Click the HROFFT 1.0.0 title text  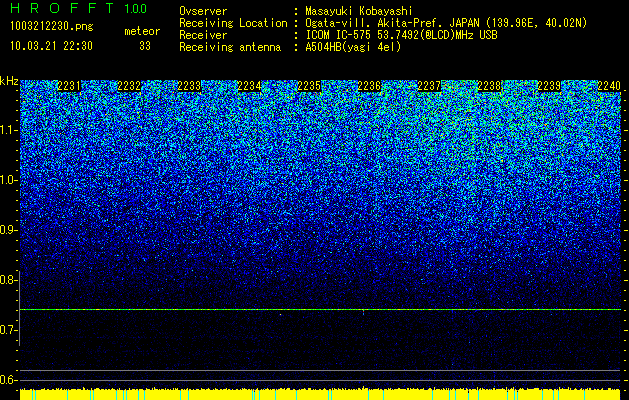click(x=78, y=8)
